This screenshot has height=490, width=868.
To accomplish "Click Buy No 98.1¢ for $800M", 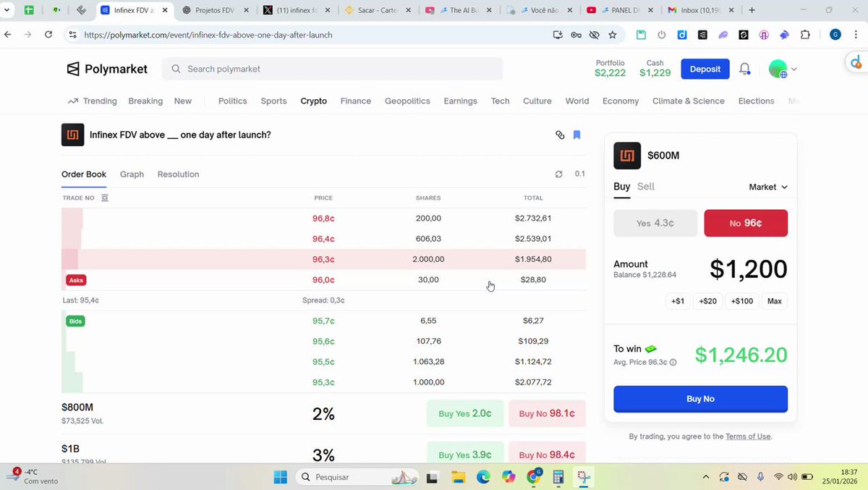I will (x=547, y=414).
